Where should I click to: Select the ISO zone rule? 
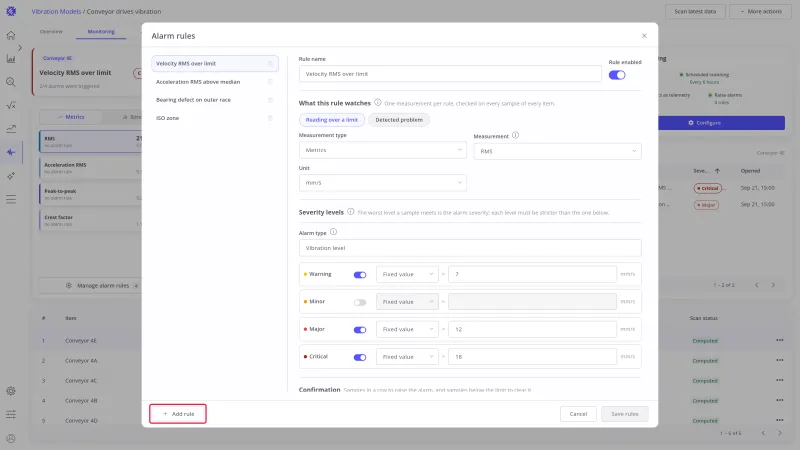pos(215,118)
